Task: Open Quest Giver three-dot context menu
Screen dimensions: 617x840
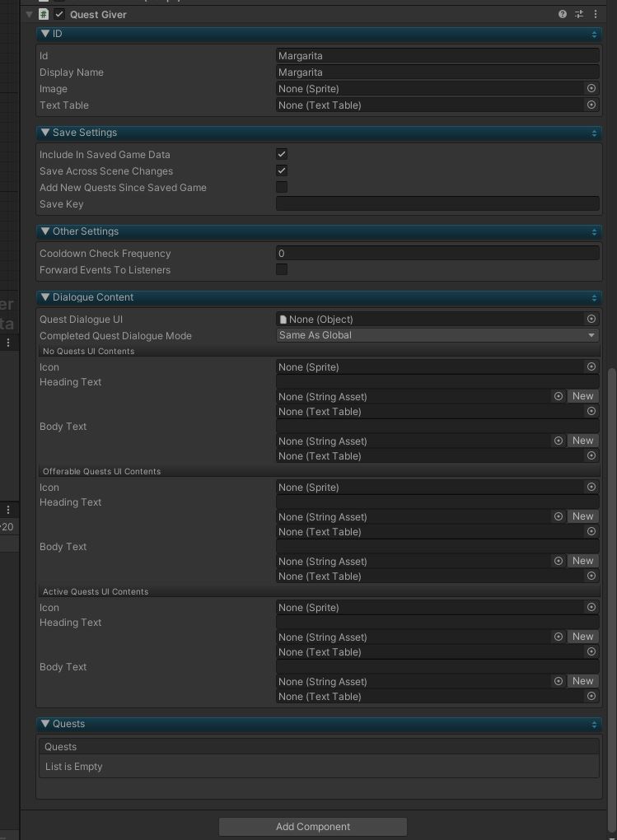Action: coord(595,15)
